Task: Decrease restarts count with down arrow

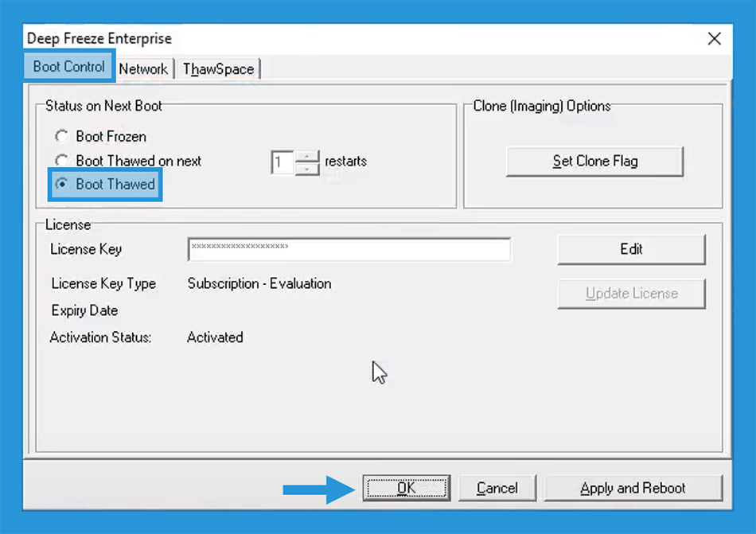Action: pyautogui.click(x=307, y=170)
